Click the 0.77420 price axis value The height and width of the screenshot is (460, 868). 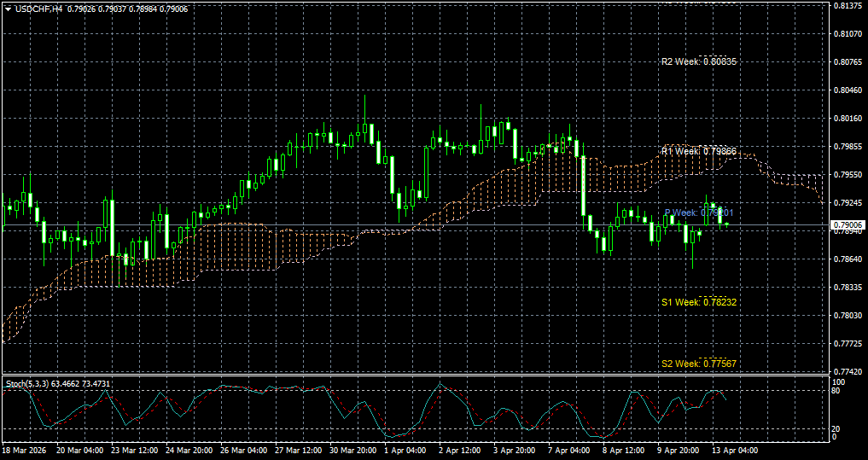(848, 371)
